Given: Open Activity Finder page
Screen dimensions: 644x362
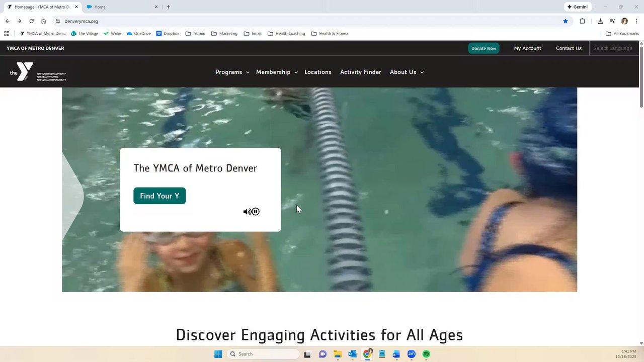Looking at the screenshot, I should click(x=361, y=72).
